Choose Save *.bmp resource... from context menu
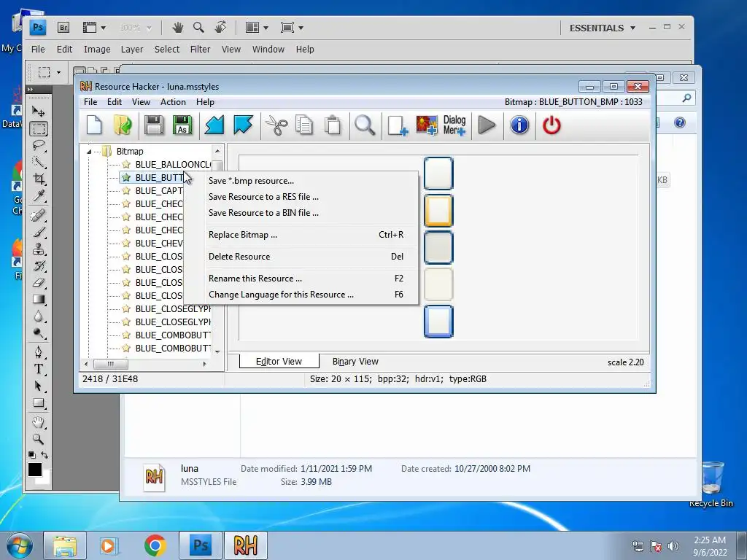The height and width of the screenshot is (560, 747). (301, 181)
